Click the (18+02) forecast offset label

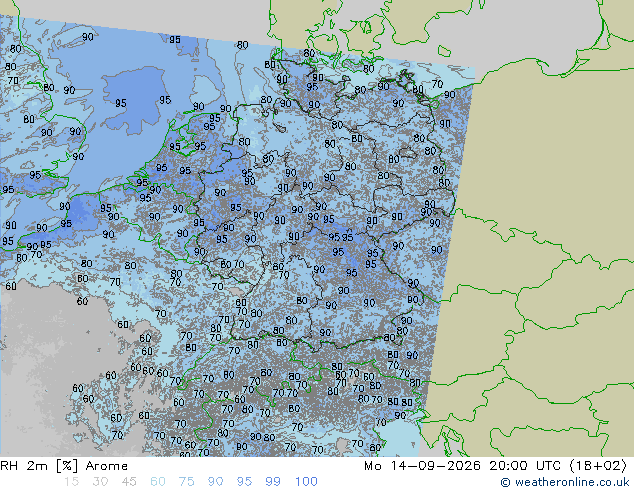click(x=598, y=466)
